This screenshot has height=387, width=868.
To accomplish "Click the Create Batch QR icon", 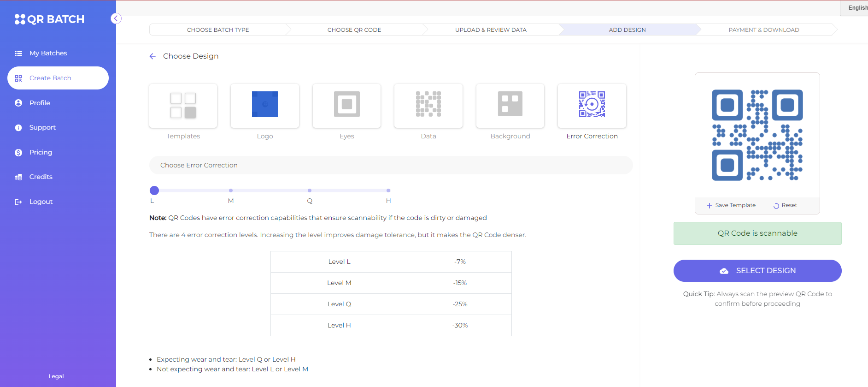I will pos(18,78).
